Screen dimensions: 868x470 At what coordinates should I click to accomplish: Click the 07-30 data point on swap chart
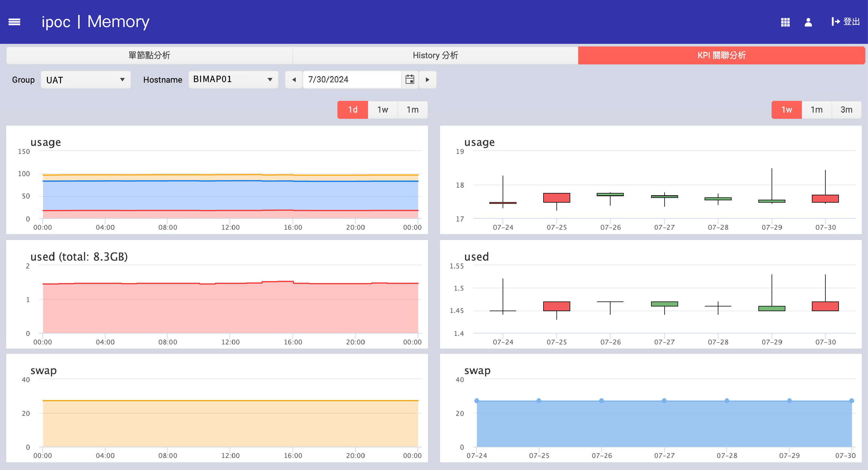[852, 401]
